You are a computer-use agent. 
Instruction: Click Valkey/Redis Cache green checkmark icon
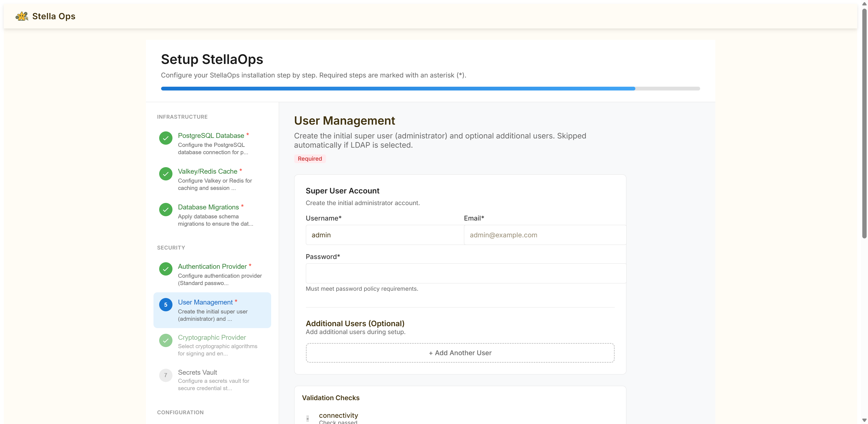(x=165, y=174)
